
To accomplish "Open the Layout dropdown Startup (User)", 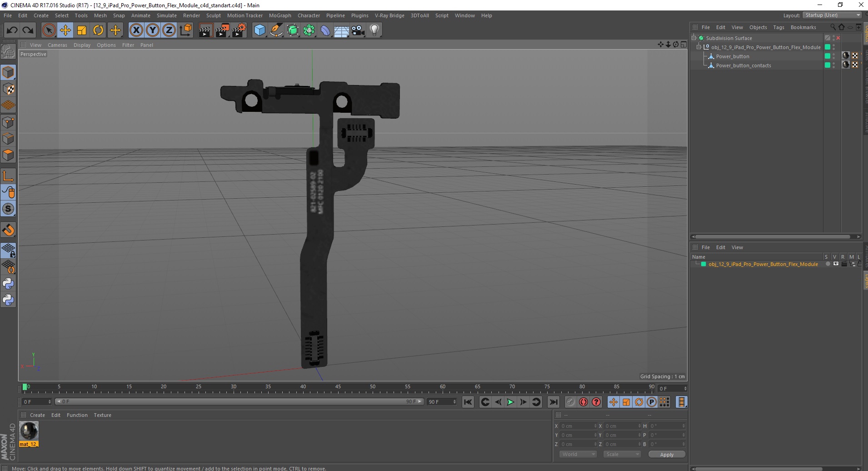I will tap(832, 15).
